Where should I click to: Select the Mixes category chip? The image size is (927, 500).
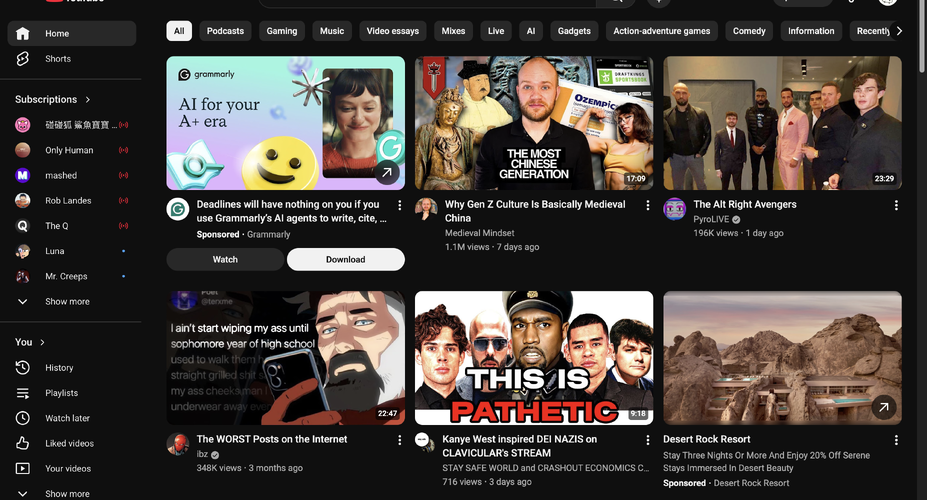453,31
